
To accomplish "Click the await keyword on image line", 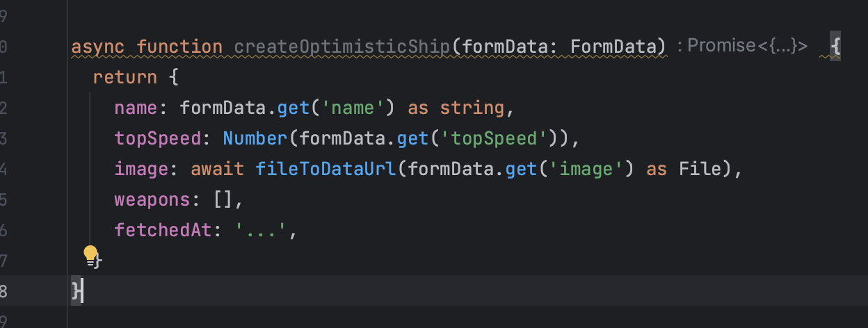I will pyautogui.click(x=217, y=169).
